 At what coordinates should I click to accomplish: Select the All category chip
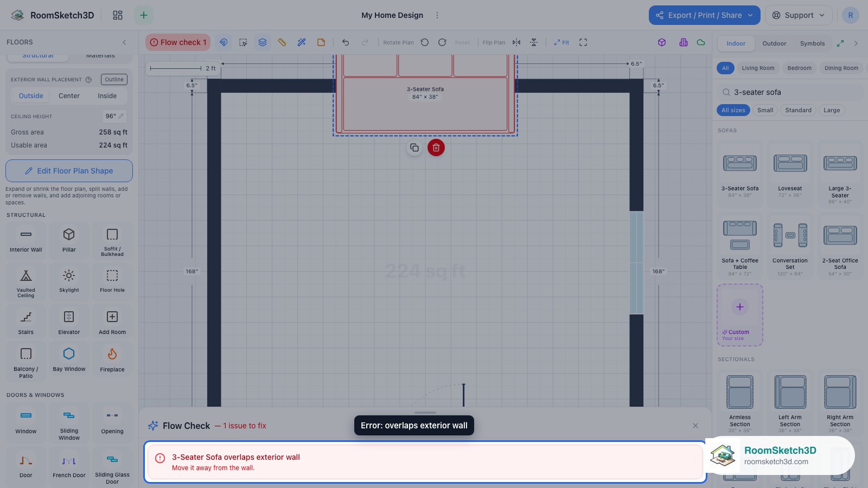point(725,68)
